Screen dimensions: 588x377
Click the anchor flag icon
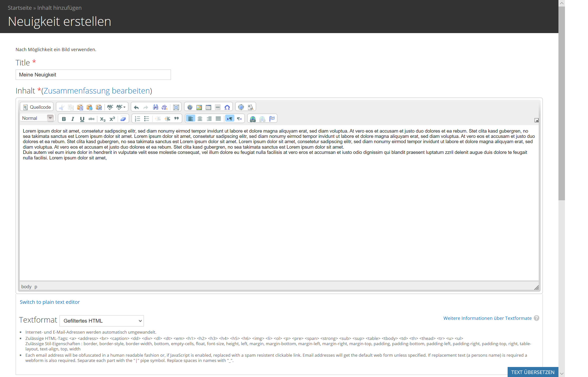[x=272, y=119]
